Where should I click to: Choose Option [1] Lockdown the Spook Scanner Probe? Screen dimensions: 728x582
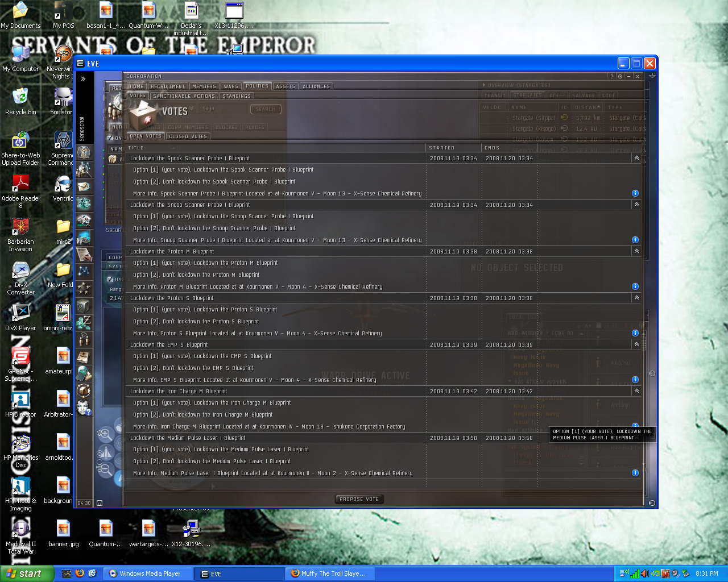224,169
